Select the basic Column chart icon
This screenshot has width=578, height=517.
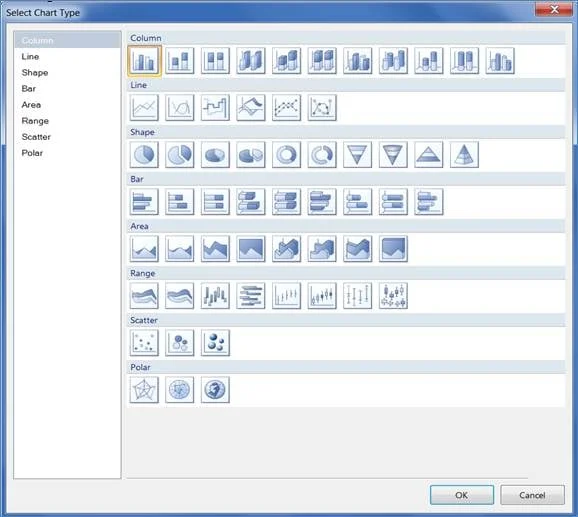click(x=144, y=61)
